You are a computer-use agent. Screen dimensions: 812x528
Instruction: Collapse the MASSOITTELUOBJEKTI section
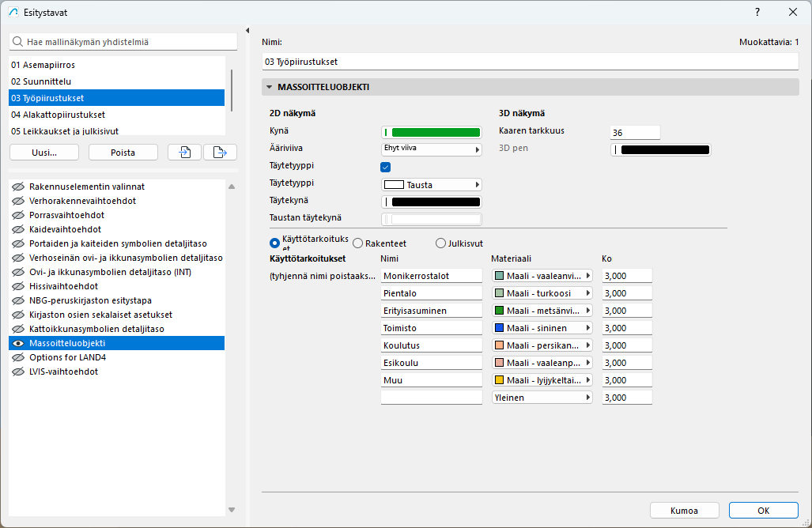click(x=270, y=87)
